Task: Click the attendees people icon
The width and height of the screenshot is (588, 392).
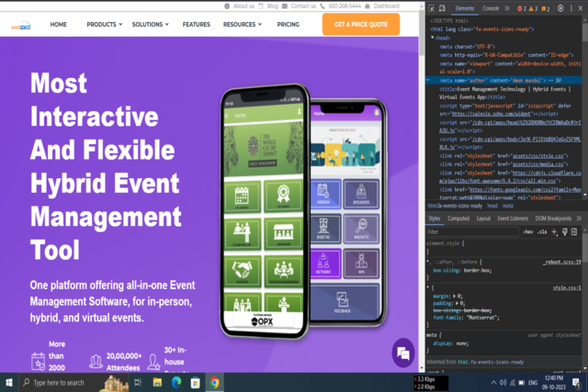Action: [x=96, y=362]
